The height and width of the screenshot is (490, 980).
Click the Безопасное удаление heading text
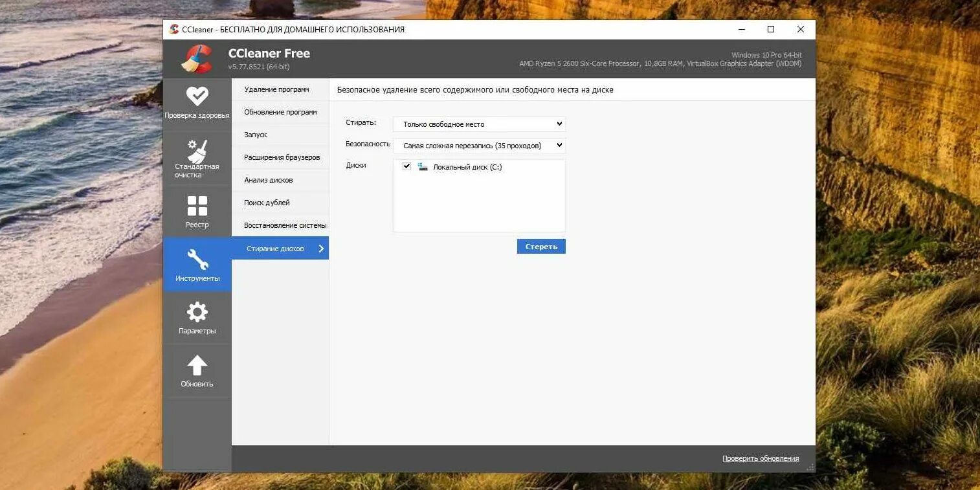(x=475, y=90)
